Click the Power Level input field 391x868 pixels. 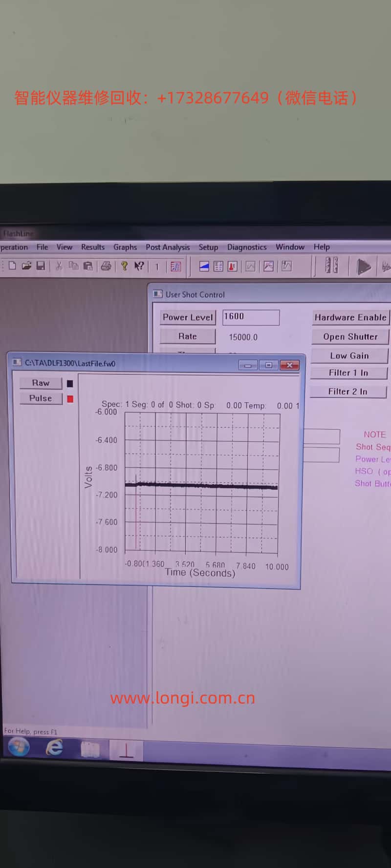tap(251, 317)
